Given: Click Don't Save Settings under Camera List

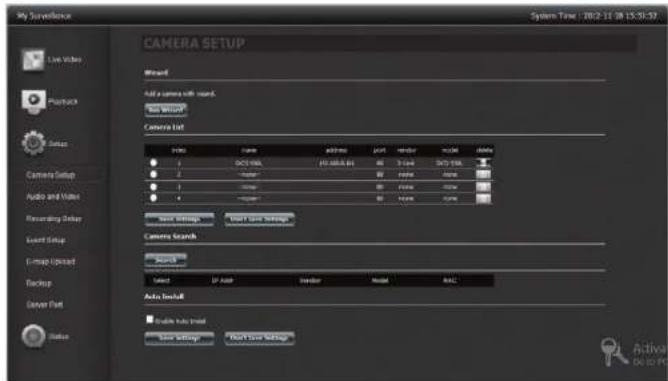Looking at the screenshot, I should (259, 219).
